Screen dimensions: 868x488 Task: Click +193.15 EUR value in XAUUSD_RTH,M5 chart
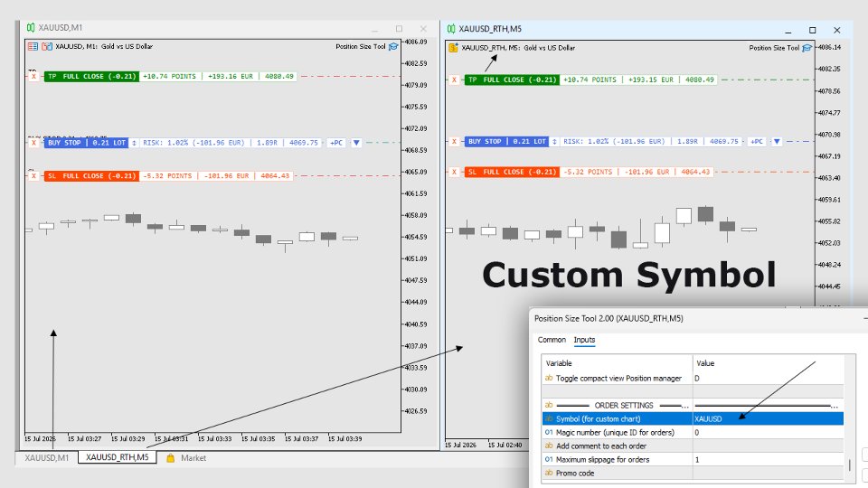click(x=651, y=80)
